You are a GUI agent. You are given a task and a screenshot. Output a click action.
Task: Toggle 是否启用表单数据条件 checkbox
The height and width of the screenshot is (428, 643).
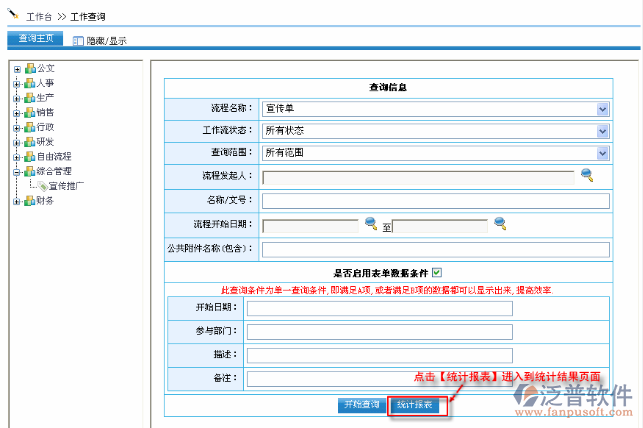[437, 272]
